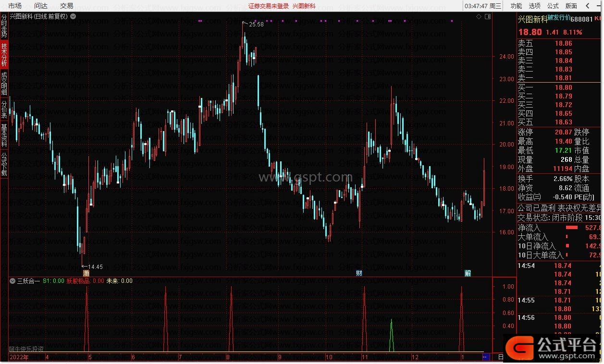This screenshot has height=364, width=604.
Task: Click the 兴图新科 title in the top bar
Action: (304, 6)
